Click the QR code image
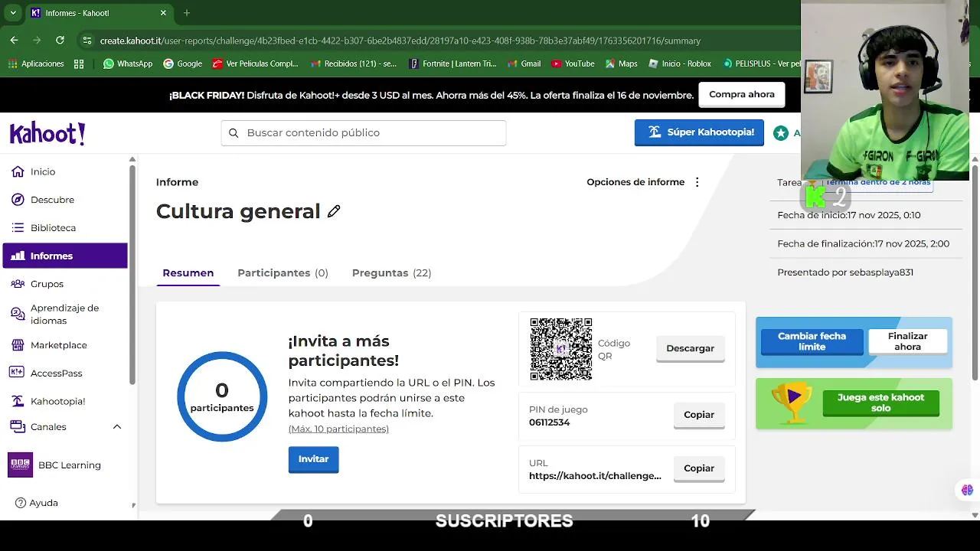Image resolution: width=980 pixels, height=551 pixels. point(561,349)
